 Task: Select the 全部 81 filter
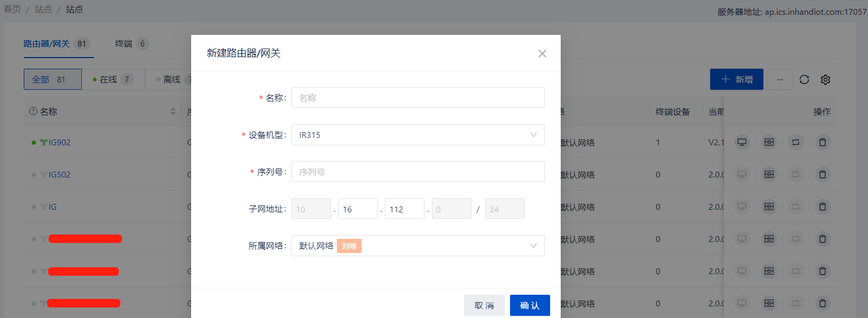[52, 79]
